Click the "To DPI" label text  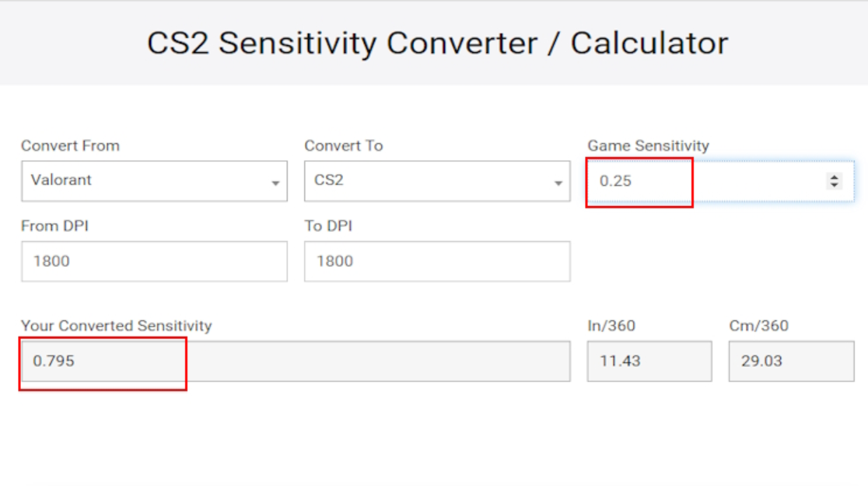click(328, 226)
